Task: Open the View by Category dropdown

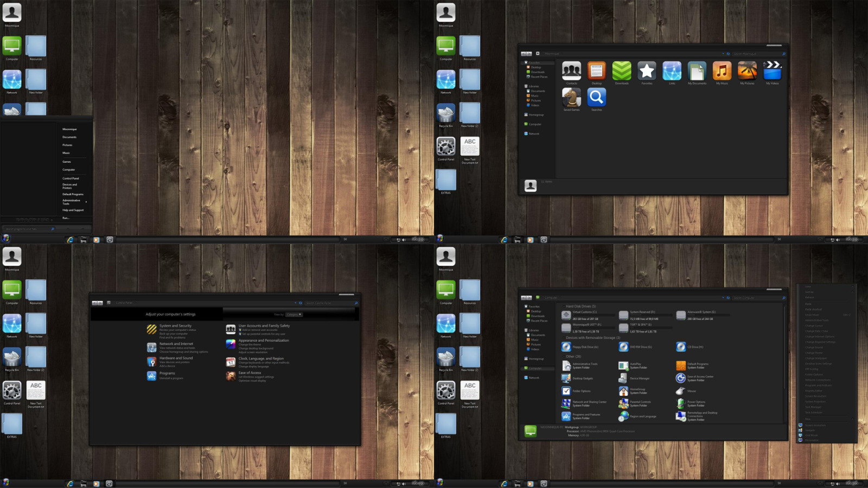Action: (294, 314)
